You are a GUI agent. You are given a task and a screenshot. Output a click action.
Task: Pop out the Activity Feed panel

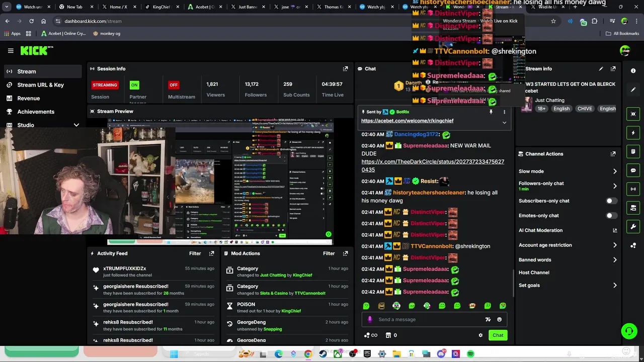pyautogui.click(x=211, y=253)
